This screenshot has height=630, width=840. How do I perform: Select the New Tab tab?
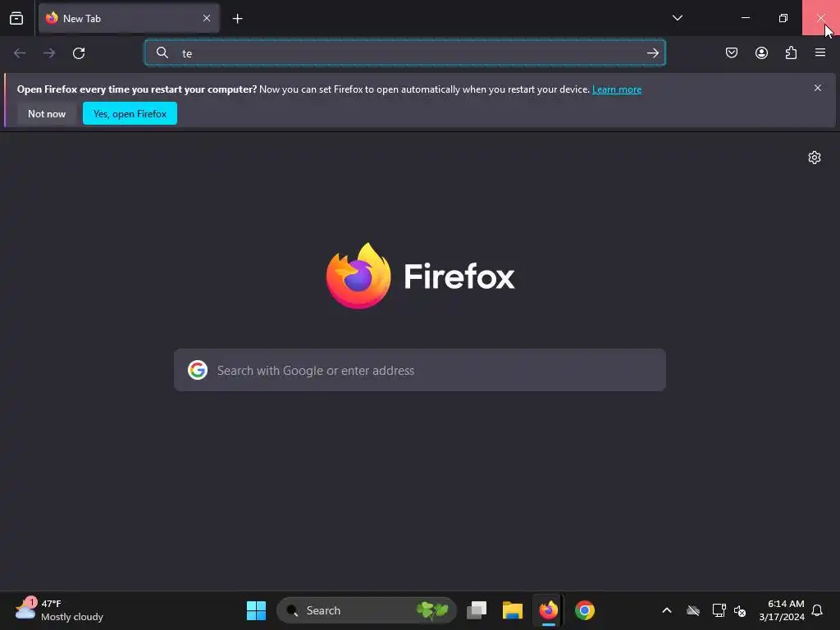click(129, 18)
